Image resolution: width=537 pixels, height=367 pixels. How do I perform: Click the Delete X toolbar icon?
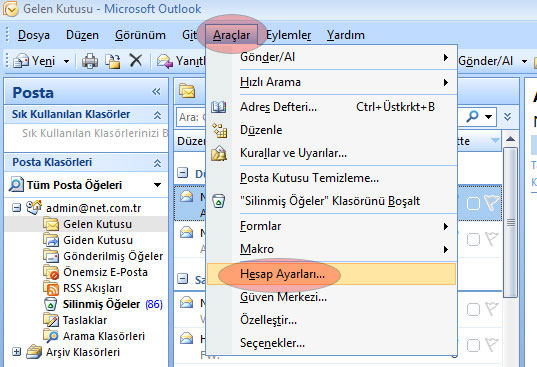pyautogui.click(x=136, y=61)
